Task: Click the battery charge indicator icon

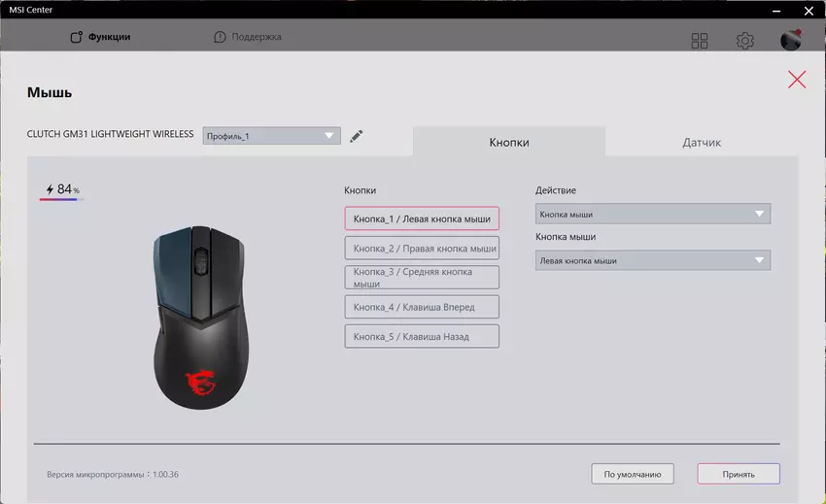Action: click(x=51, y=189)
